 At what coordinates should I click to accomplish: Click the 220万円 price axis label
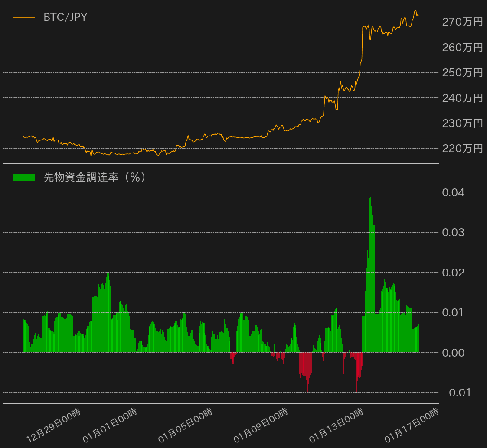462,149
